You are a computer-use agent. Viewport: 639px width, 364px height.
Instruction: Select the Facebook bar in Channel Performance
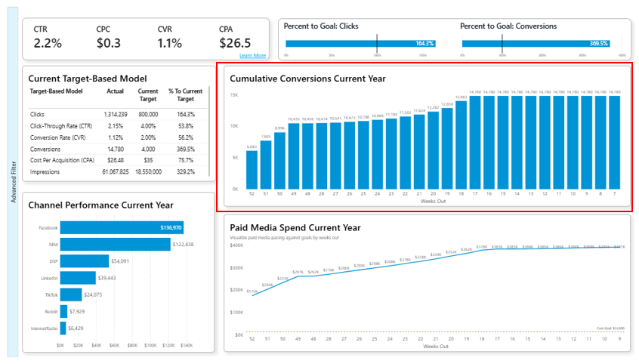(x=122, y=227)
